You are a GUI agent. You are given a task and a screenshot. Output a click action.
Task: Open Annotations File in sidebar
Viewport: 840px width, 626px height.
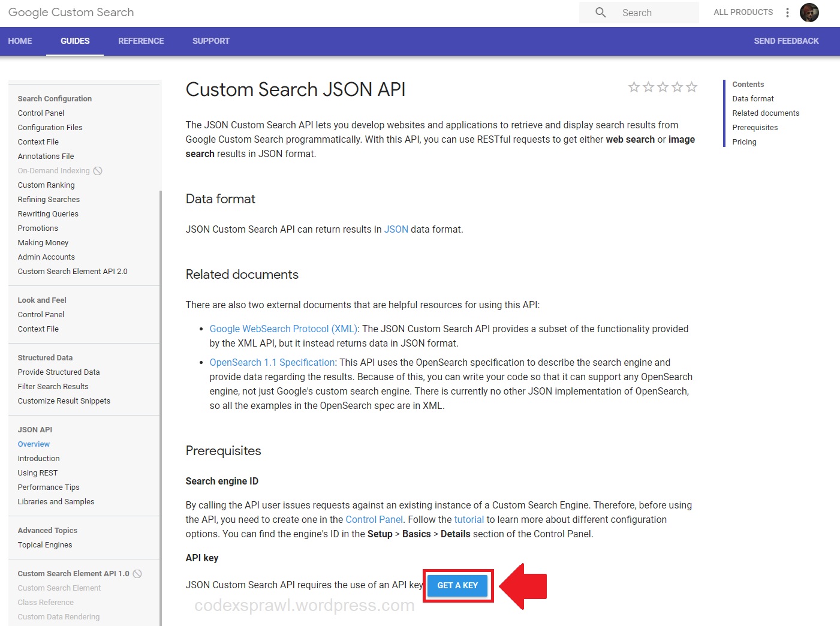pyautogui.click(x=46, y=156)
